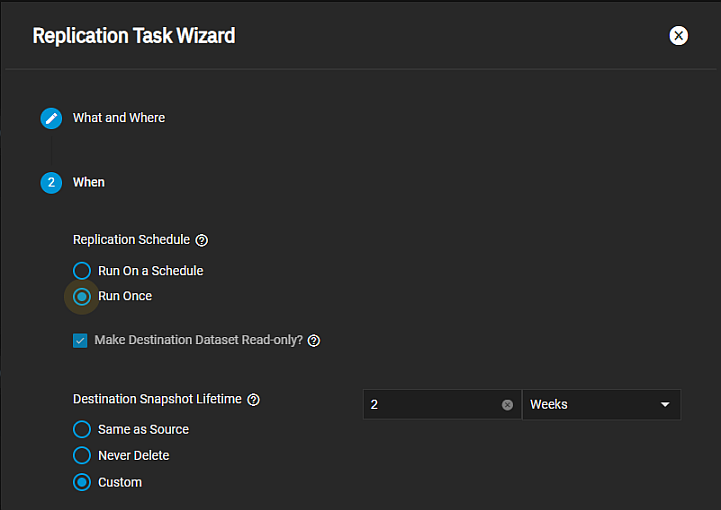Click the Destination Snapshot Lifetime label
Screen dimensions: 721x510
[157, 399]
